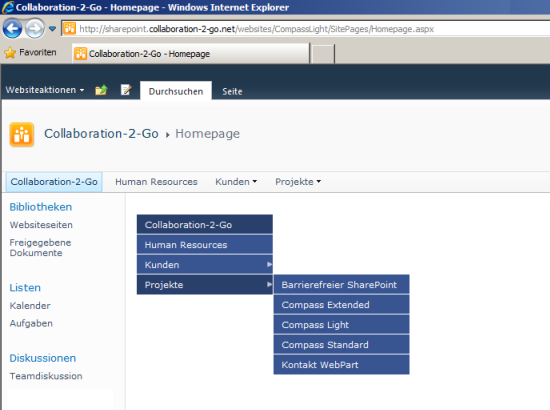The width and height of the screenshot is (550, 410).
Task: Open the Bibliotheken heading link
Action: (x=41, y=207)
